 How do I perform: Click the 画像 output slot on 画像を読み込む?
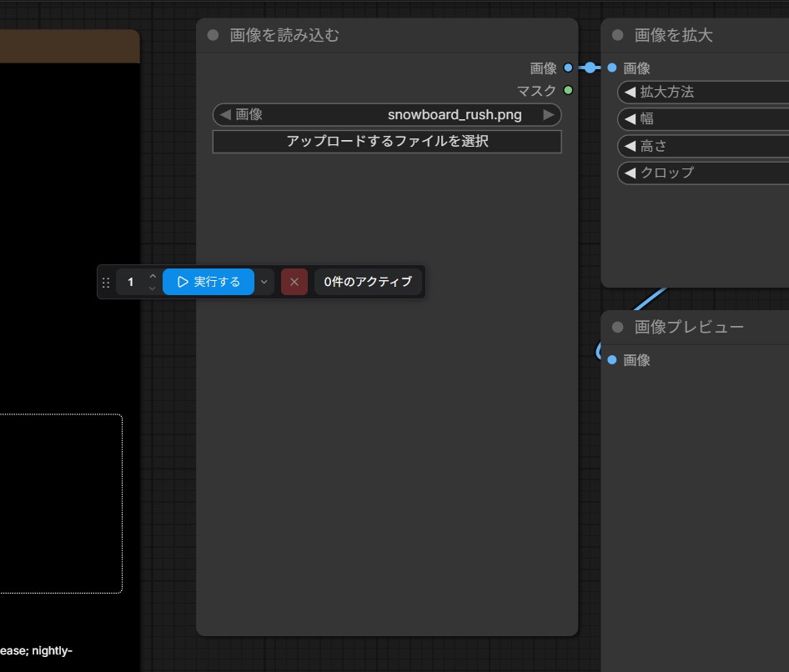568,68
